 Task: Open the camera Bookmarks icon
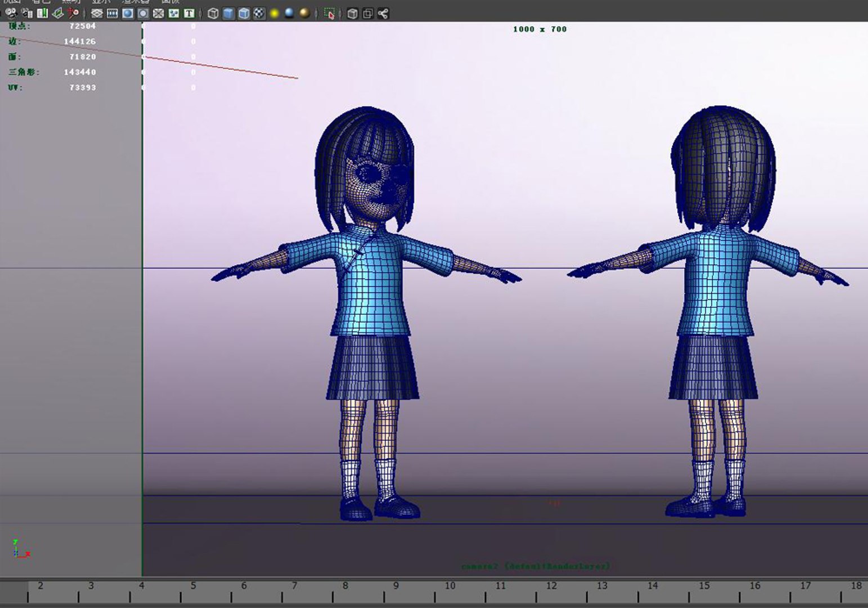(42, 13)
